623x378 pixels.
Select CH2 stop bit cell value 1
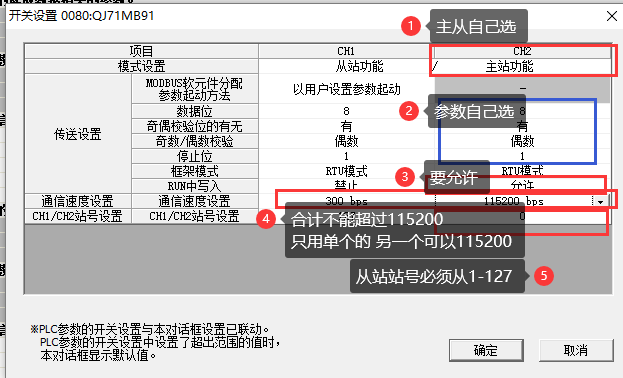(x=522, y=156)
